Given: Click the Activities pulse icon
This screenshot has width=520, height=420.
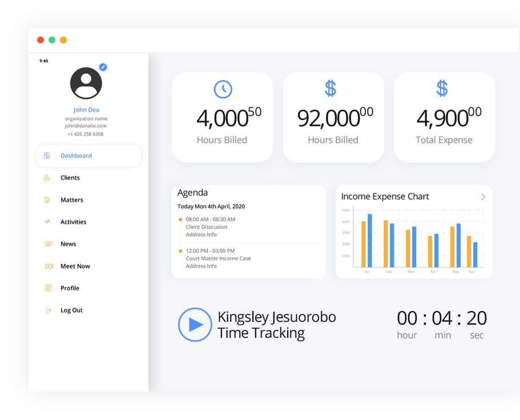Looking at the screenshot, I should (47, 222).
